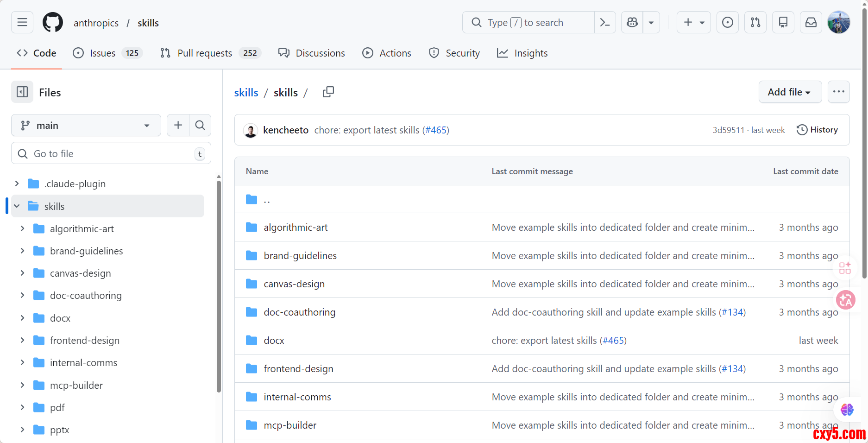
Task: Open the notifications inbox icon
Action: coord(811,22)
